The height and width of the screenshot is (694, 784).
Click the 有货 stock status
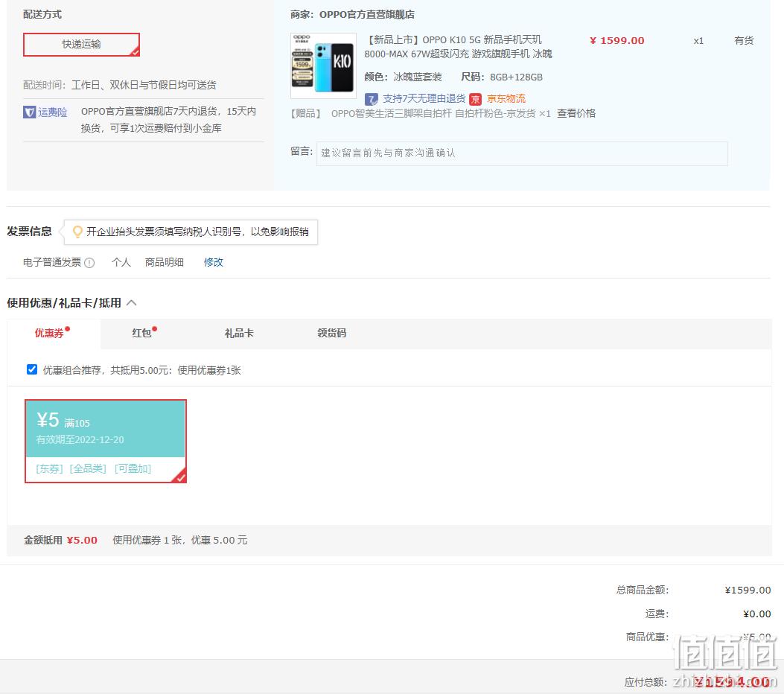744,40
